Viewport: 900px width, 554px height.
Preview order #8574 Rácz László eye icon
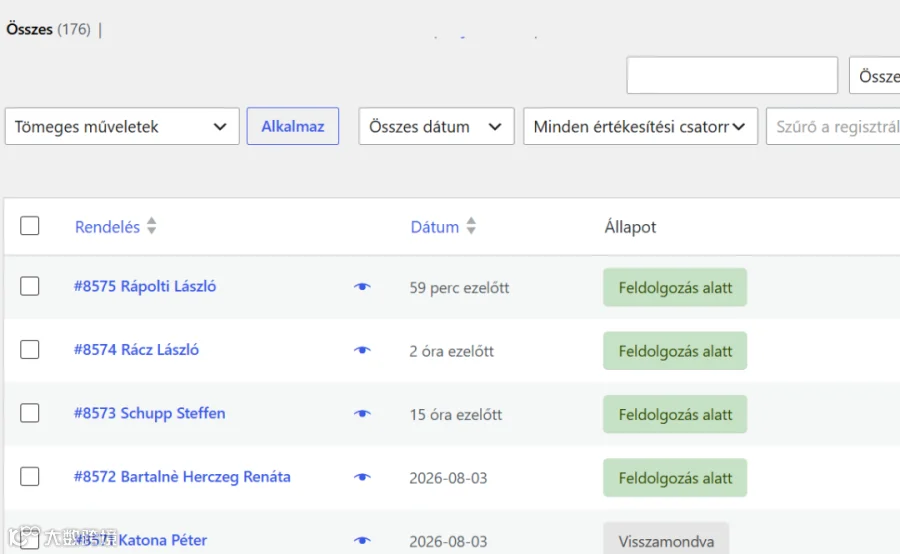[x=362, y=350]
